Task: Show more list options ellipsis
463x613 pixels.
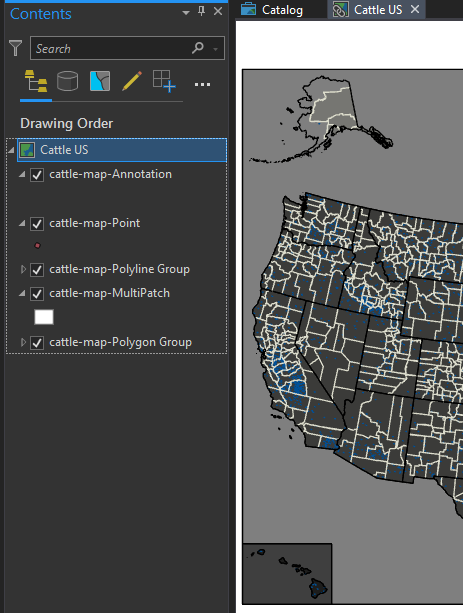Action: (x=202, y=84)
